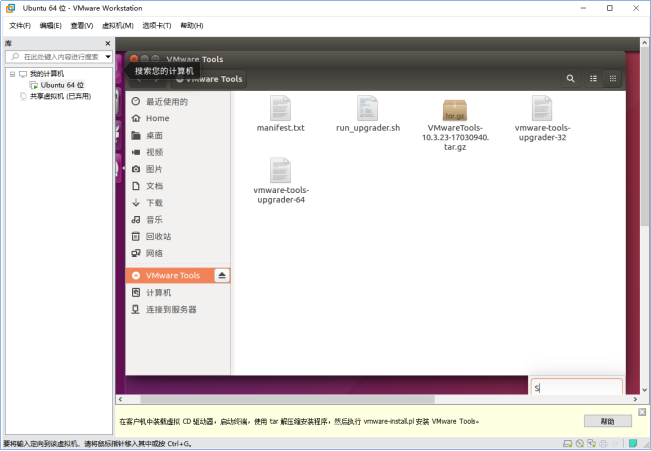Click scroll-left arrow on horizontal scrollbar
651x451 pixels.
click(x=120, y=399)
